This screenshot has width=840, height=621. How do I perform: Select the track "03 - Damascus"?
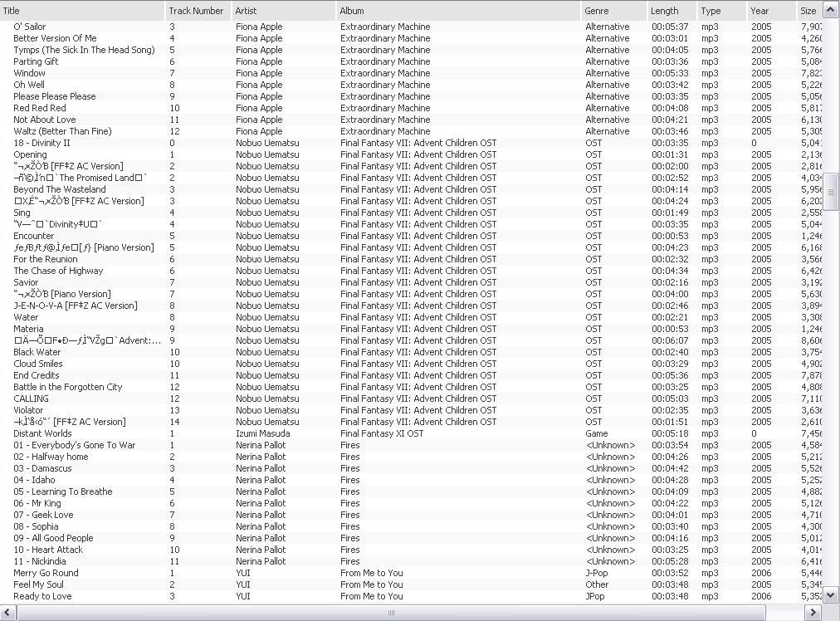(43, 468)
